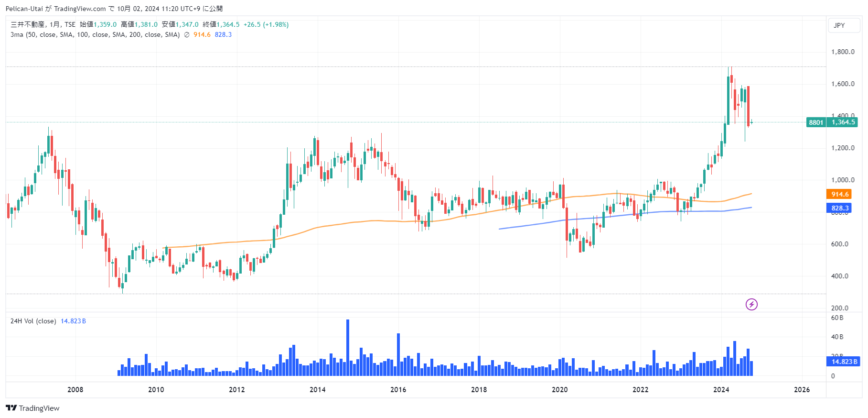
Task: Click the 1,200.0 price axis label
Action: coord(843,148)
